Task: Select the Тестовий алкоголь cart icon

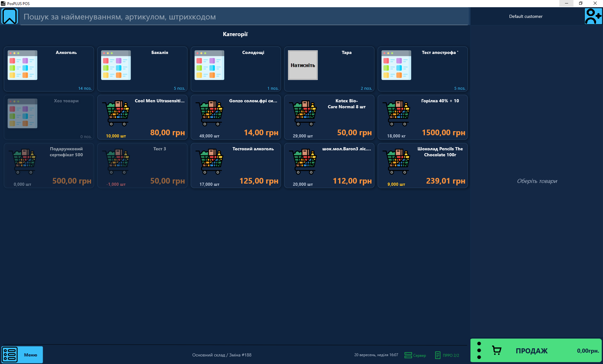Action: (x=209, y=162)
